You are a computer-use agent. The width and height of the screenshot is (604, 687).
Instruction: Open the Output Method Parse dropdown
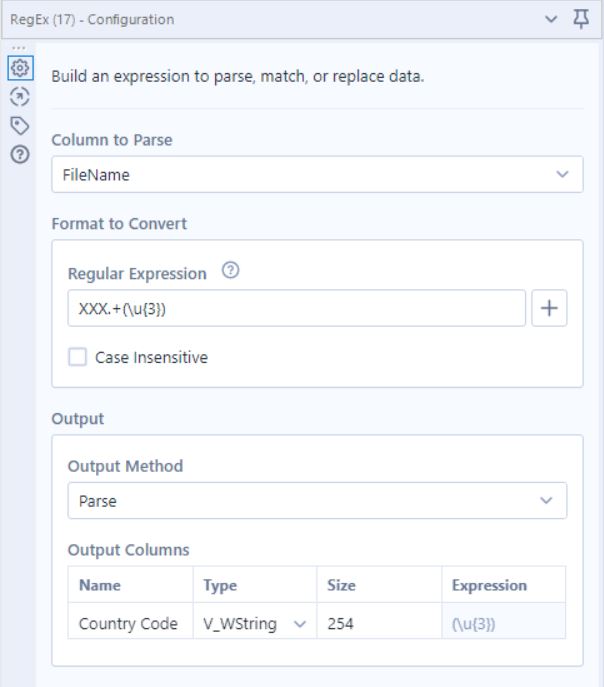(316, 501)
